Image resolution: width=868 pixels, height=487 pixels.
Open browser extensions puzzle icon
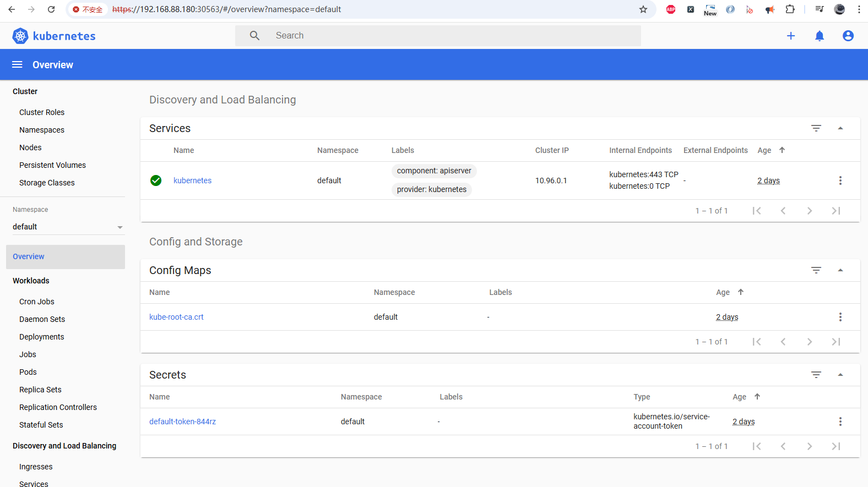click(x=790, y=9)
